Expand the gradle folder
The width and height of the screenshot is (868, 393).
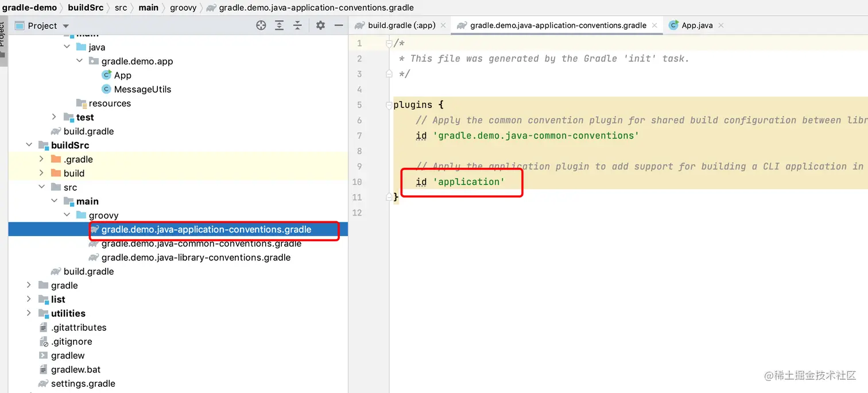click(x=29, y=286)
